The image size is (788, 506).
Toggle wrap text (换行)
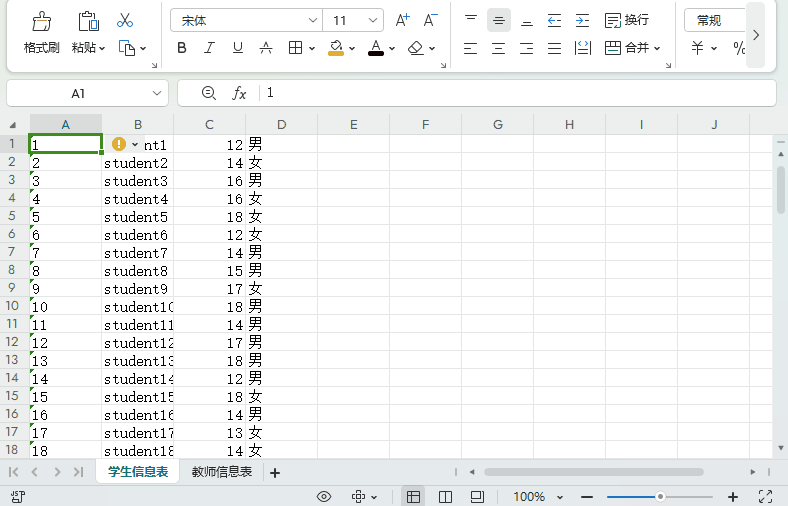(626, 20)
